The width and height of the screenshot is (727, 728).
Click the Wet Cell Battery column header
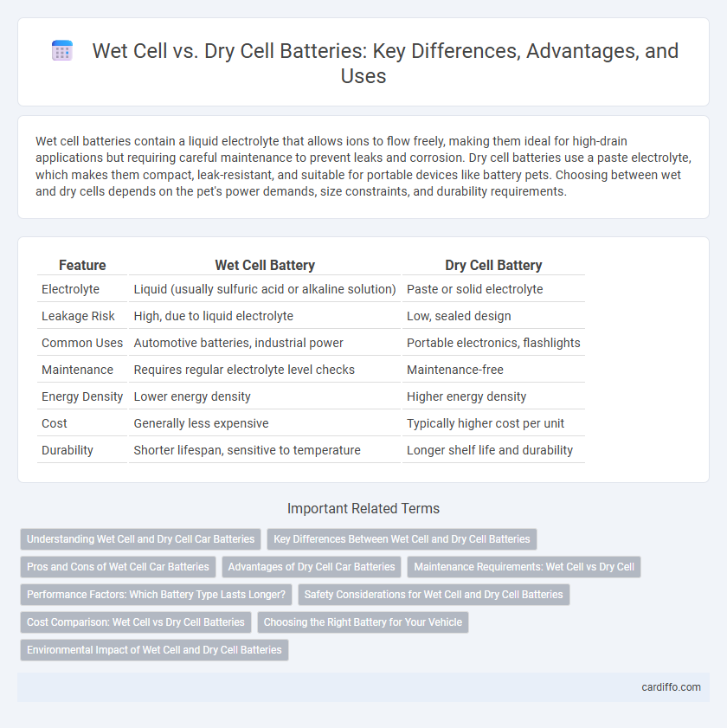(x=265, y=265)
